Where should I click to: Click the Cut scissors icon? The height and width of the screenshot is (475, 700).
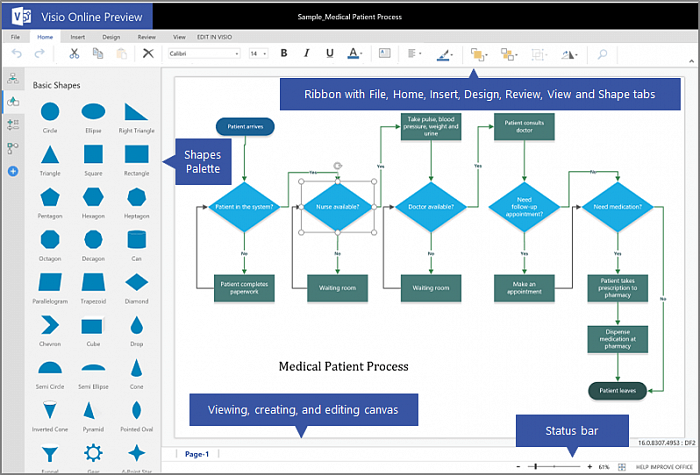74,53
